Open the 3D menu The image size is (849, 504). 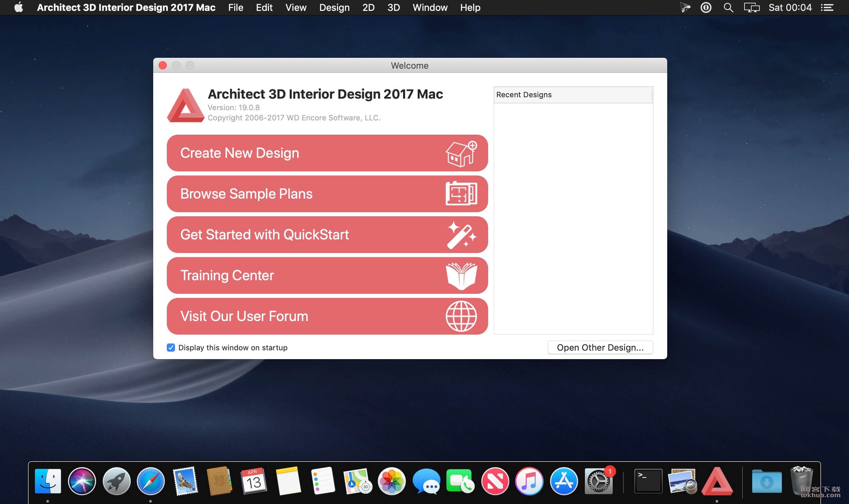coord(394,7)
